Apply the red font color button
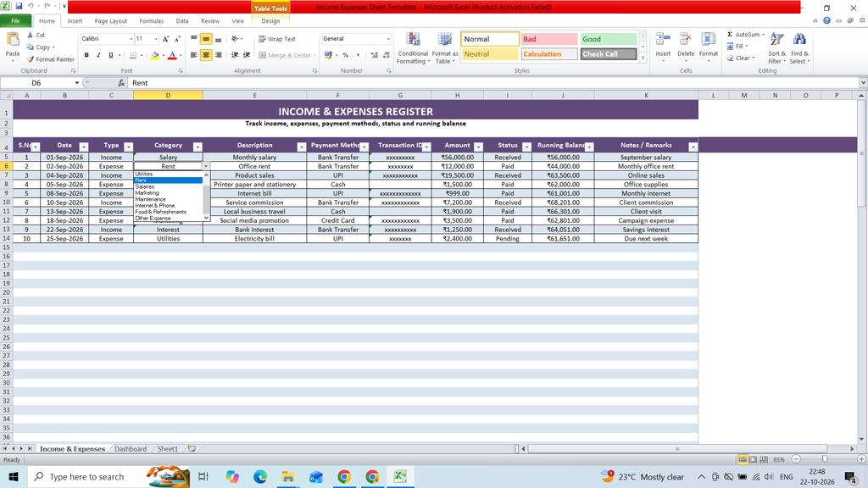Screen dimensions: 868x488 (172, 55)
